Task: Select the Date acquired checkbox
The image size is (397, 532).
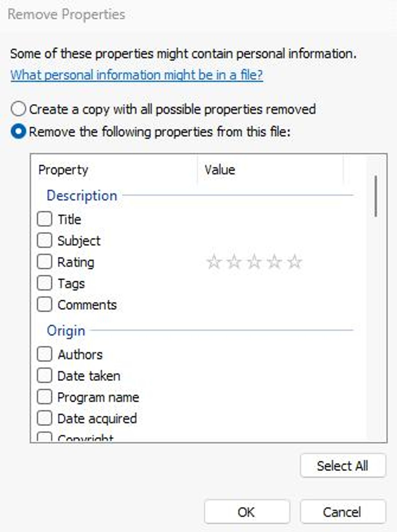Action: (45, 418)
